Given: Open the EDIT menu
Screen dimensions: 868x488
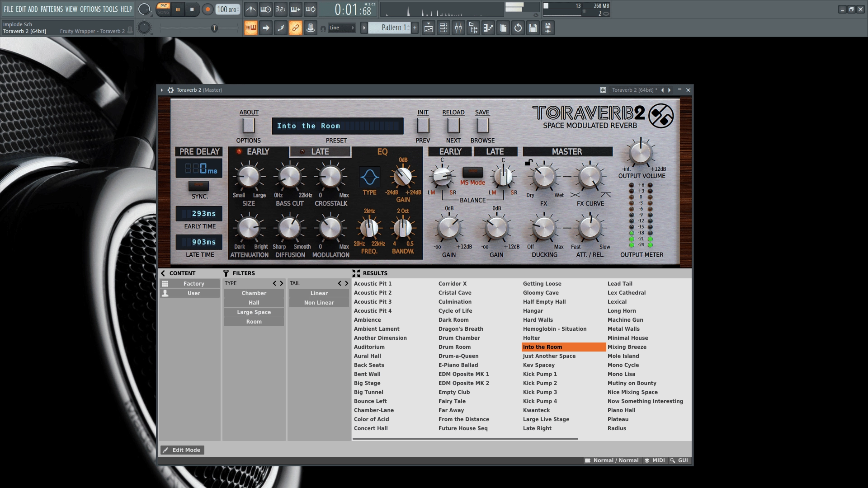Looking at the screenshot, I should point(21,9).
